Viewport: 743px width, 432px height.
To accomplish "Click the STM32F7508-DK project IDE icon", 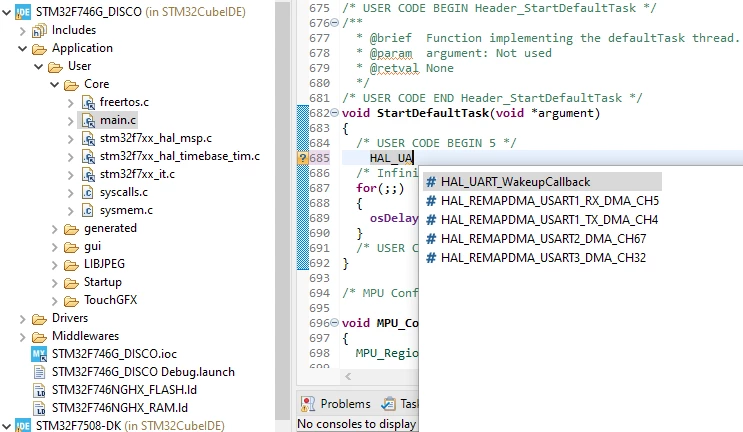I will tap(23, 425).
